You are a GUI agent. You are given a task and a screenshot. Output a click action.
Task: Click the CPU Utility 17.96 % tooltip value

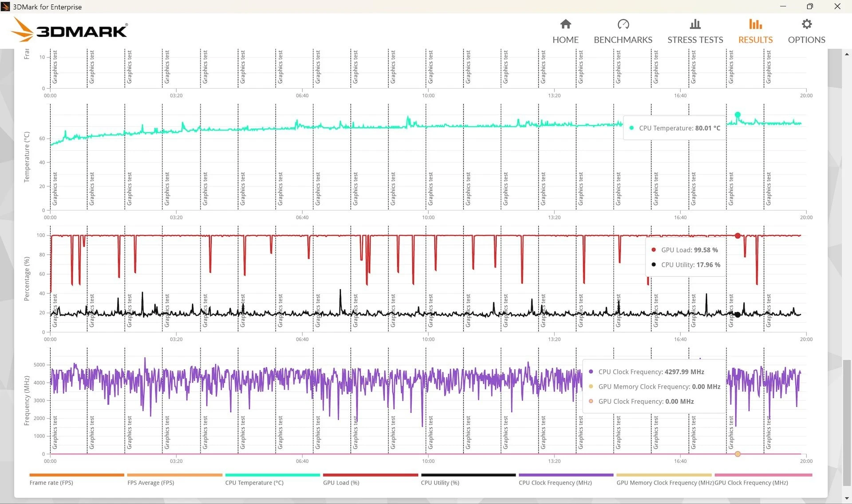(708, 264)
